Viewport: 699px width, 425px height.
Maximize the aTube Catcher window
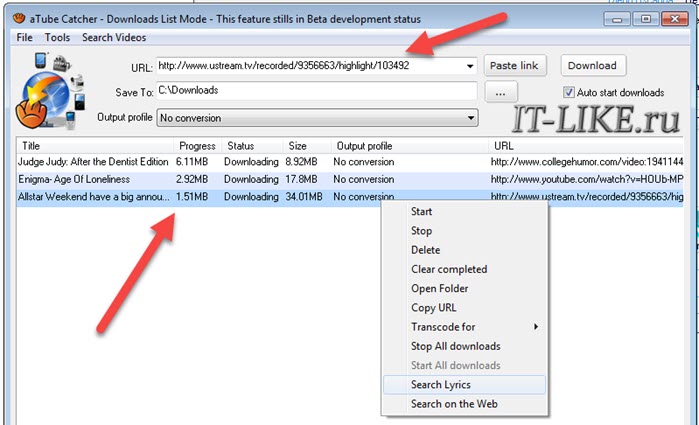pos(646,19)
